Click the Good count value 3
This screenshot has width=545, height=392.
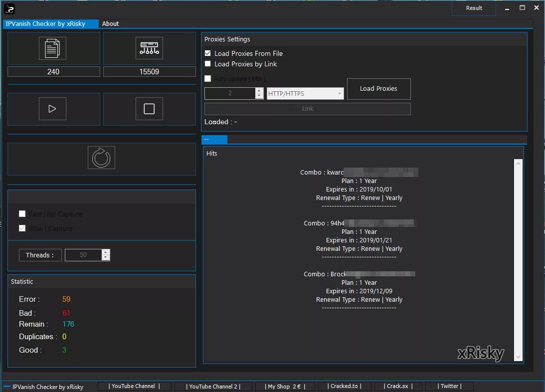64,350
